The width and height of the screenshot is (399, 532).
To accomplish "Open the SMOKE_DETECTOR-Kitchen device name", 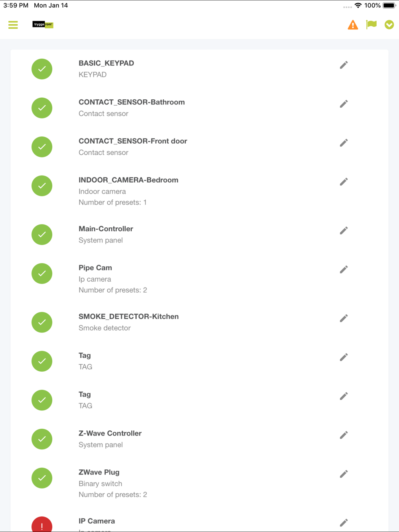I will (128, 317).
